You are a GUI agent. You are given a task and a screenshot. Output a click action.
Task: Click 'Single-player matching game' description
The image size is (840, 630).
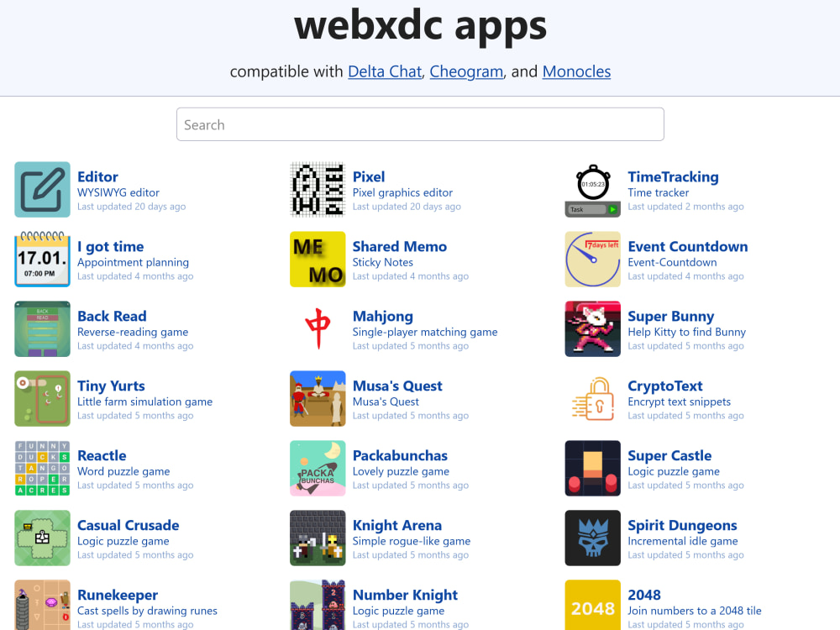(425, 332)
